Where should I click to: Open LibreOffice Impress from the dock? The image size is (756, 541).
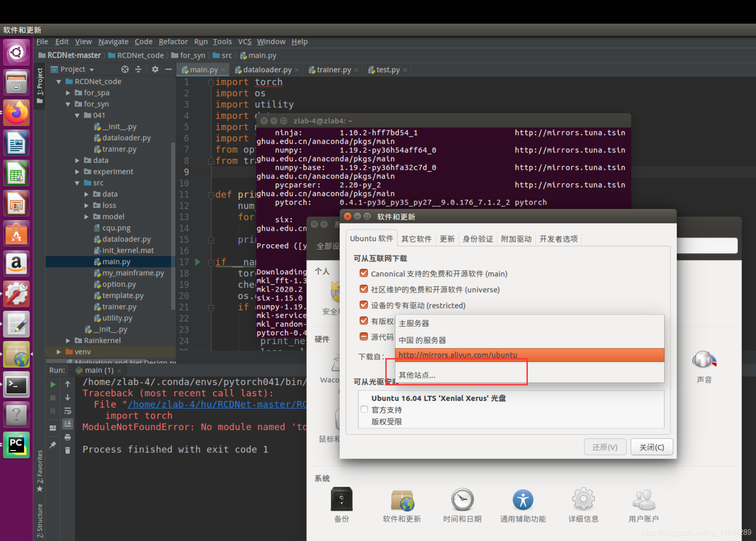point(16,203)
